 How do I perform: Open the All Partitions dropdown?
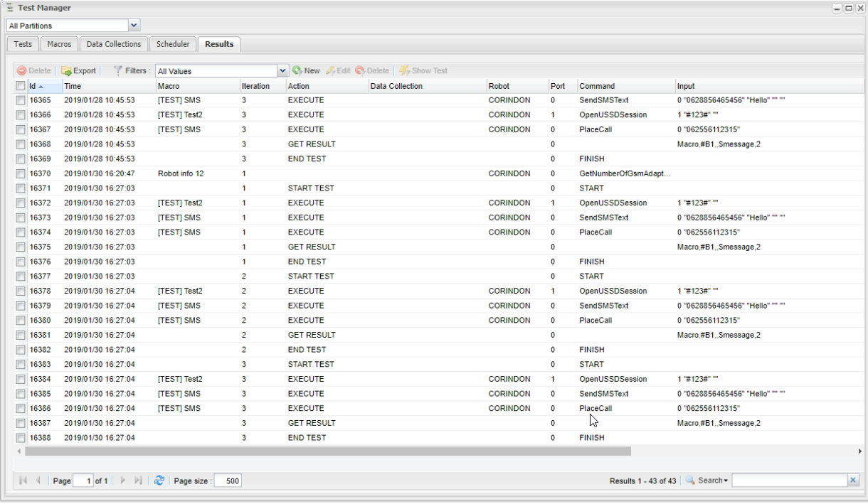[135, 26]
